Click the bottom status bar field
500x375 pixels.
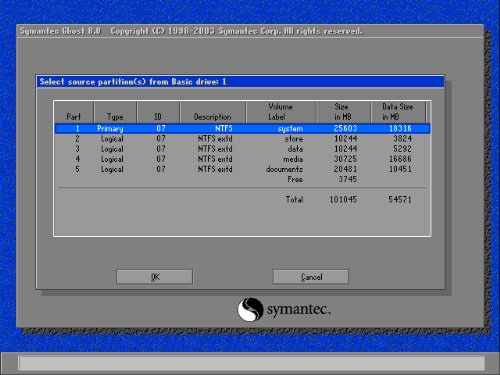(x=252, y=363)
